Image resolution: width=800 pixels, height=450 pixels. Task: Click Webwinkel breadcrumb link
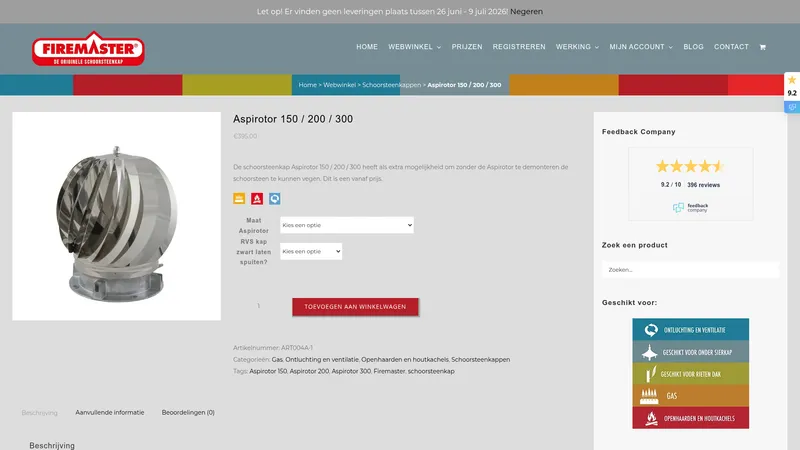[339, 85]
